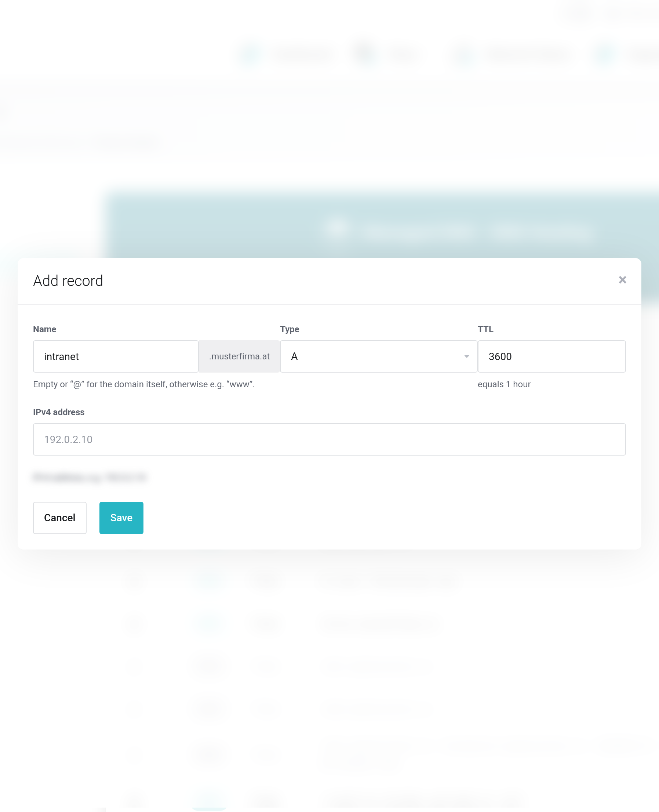Image resolution: width=659 pixels, height=812 pixels.
Task: Cancel adding the record
Action: pyautogui.click(x=59, y=518)
